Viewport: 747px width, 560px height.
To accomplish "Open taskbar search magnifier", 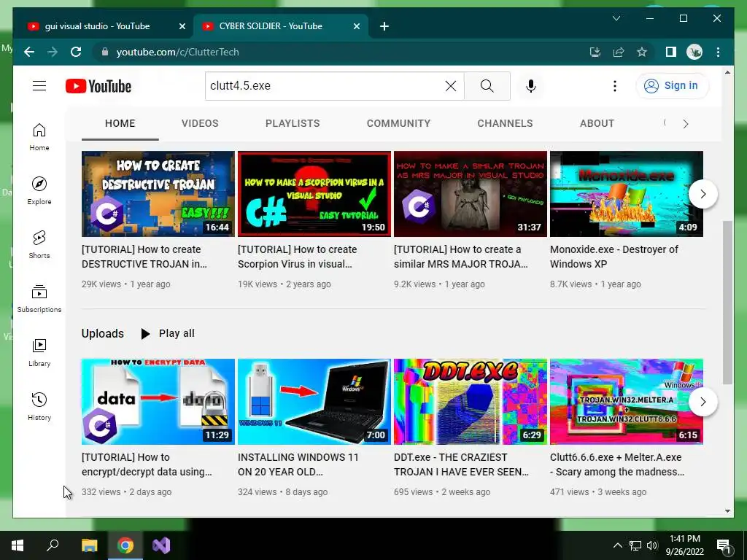I will [x=53, y=545].
